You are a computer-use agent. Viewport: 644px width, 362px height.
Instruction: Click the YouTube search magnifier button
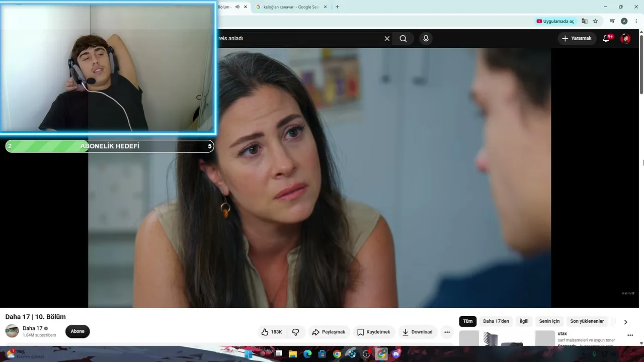(x=403, y=39)
